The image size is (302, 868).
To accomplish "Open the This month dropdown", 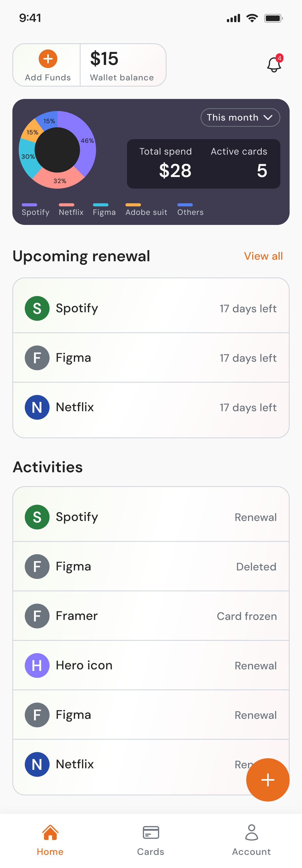I will (x=240, y=117).
